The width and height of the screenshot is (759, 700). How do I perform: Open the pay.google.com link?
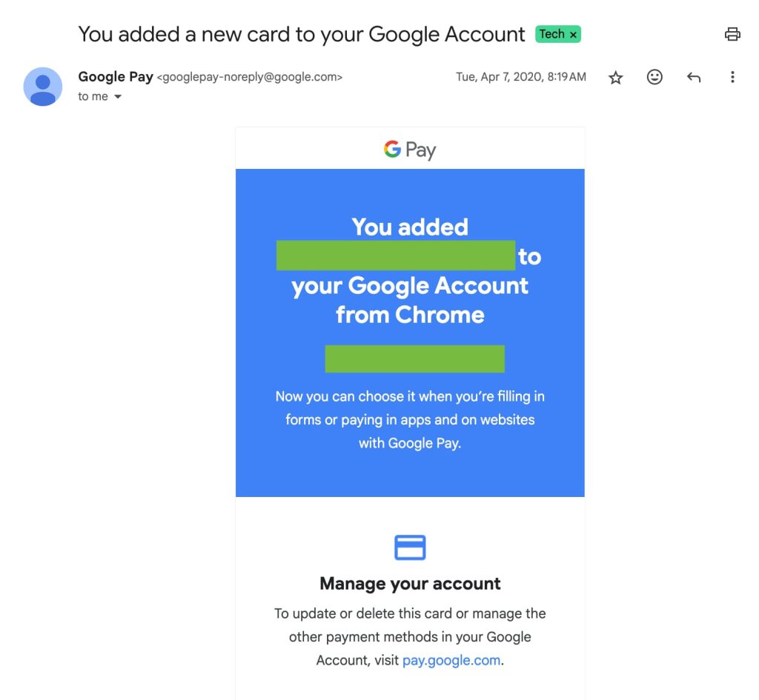tap(451, 660)
